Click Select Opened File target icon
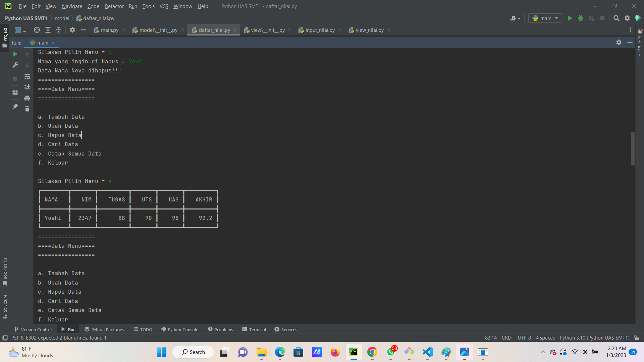The image size is (644, 362). pos(37,30)
